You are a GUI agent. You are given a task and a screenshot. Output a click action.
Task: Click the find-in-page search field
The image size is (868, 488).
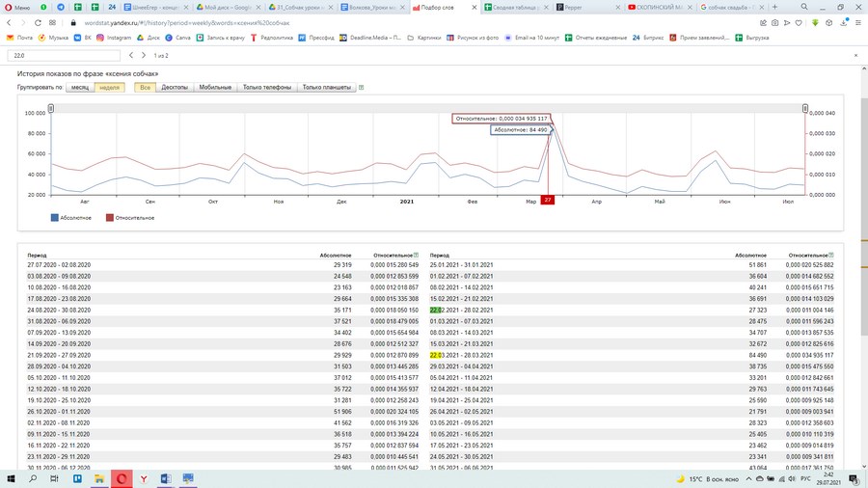63,55
